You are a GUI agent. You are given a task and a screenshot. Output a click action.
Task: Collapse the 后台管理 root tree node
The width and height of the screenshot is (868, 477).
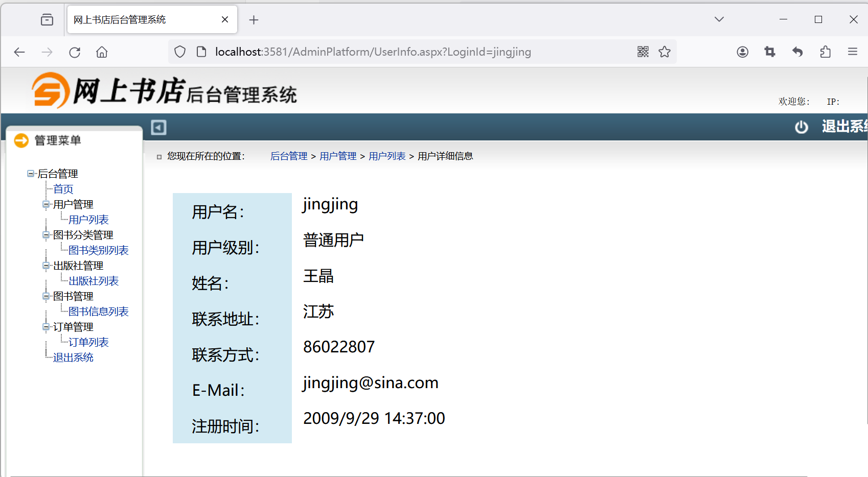point(31,174)
